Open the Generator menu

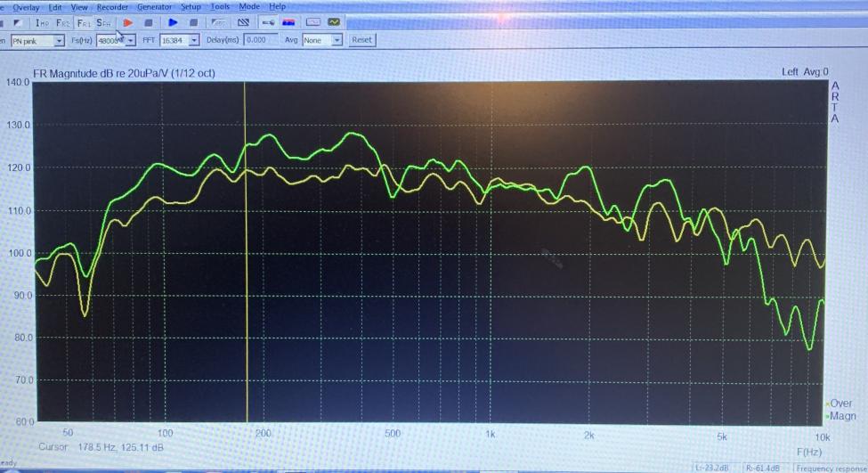click(154, 7)
